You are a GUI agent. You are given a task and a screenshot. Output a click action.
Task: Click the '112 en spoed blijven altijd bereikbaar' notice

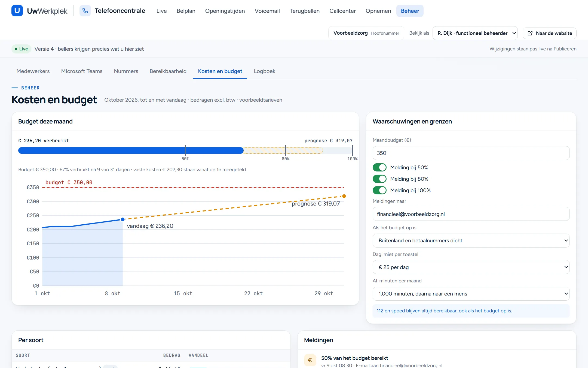point(471,311)
